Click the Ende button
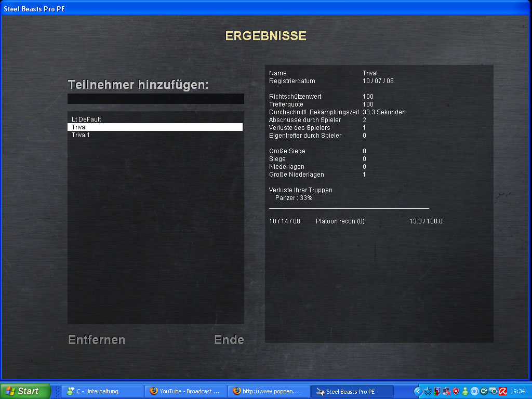The width and height of the screenshot is (532, 399). 229,340
